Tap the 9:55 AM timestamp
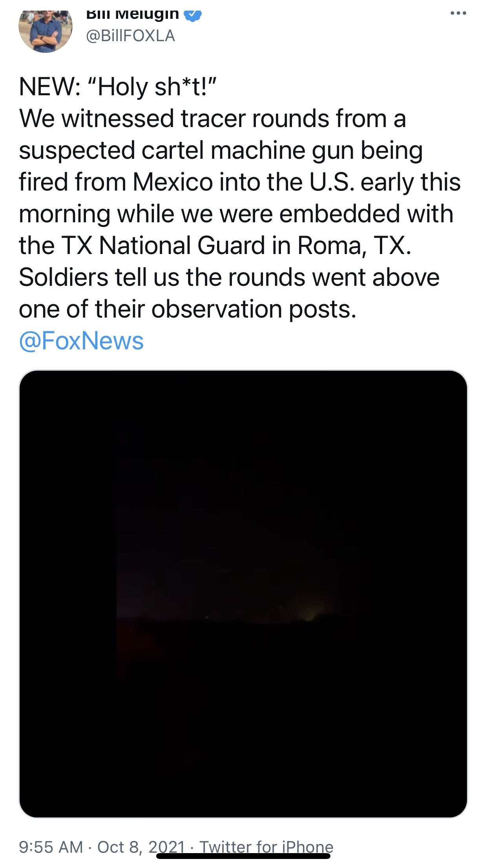 coord(51,847)
